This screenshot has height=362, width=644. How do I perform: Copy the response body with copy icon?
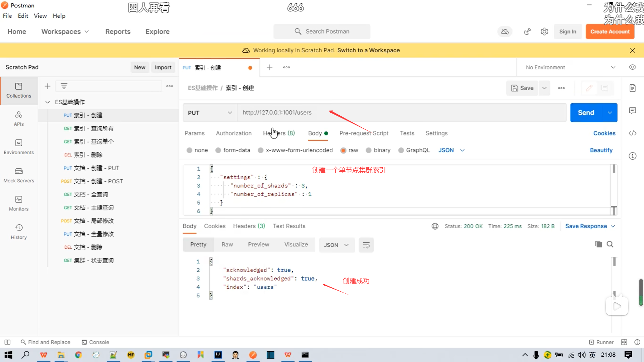(x=598, y=244)
